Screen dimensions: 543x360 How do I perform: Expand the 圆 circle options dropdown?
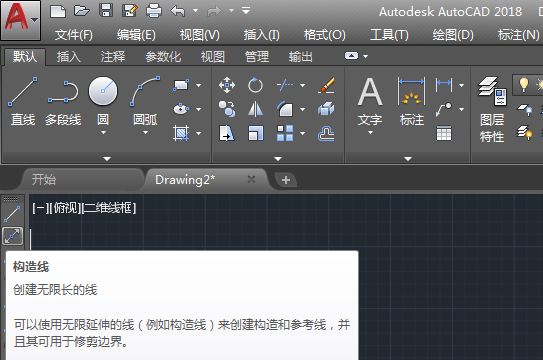pos(103,133)
